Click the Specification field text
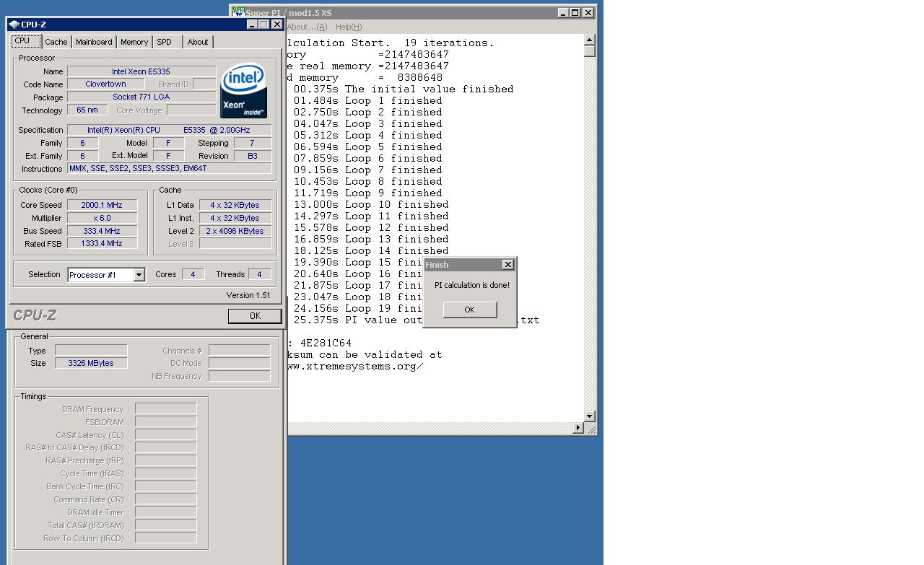The height and width of the screenshot is (565, 924). (169, 130)
